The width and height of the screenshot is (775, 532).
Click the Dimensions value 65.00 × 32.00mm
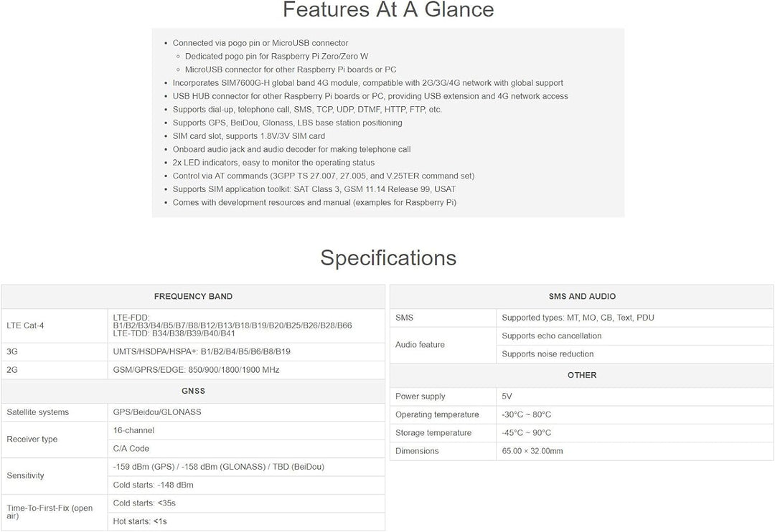click(x=532, y=451)
